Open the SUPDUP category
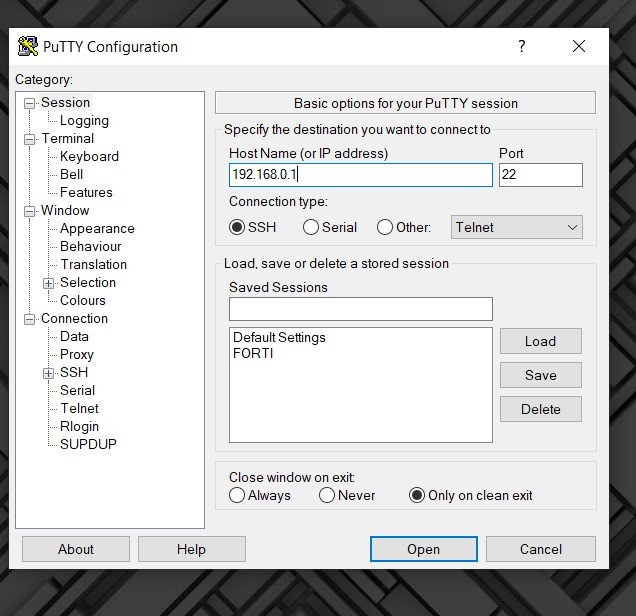The width and height of the screenshot is (636, 616). 88,444
